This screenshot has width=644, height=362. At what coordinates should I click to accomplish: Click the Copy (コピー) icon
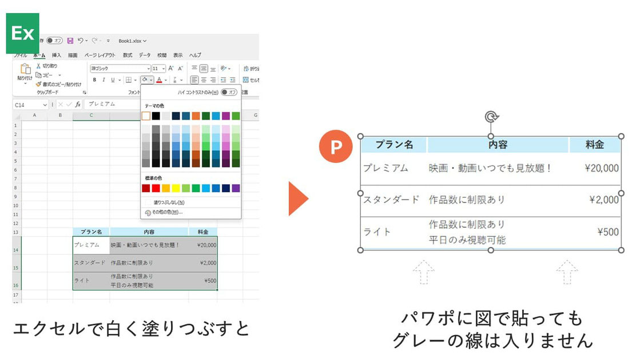click(x=39, y=75)
